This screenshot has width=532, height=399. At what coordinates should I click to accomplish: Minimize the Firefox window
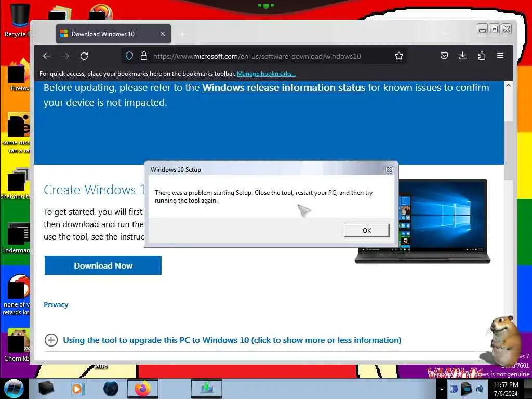tap(482, 30)
